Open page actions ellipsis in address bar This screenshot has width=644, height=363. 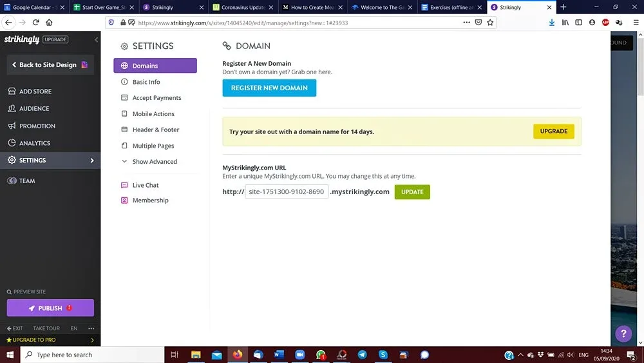pos(466,23)
